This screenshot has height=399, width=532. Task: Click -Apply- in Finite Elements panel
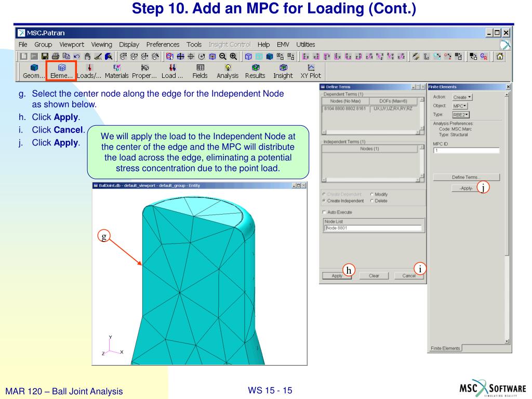466,188
